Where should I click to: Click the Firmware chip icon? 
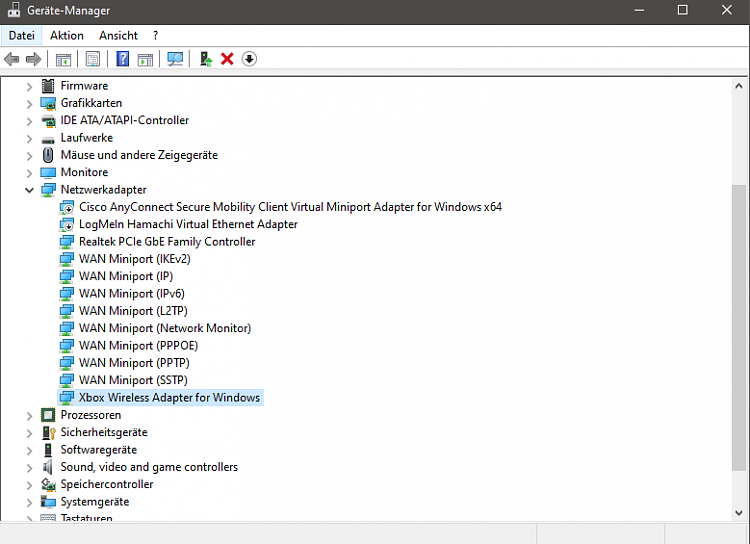coord(48,86)
